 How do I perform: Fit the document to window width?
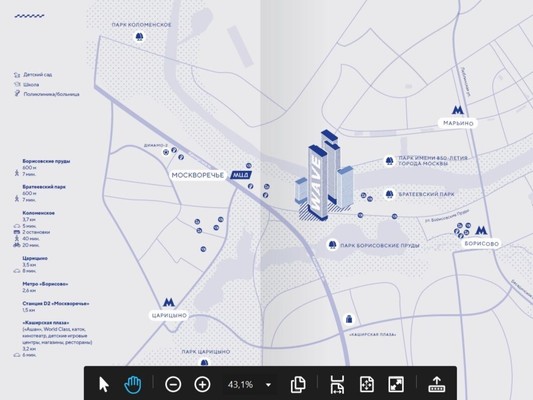tap(337, 385)
